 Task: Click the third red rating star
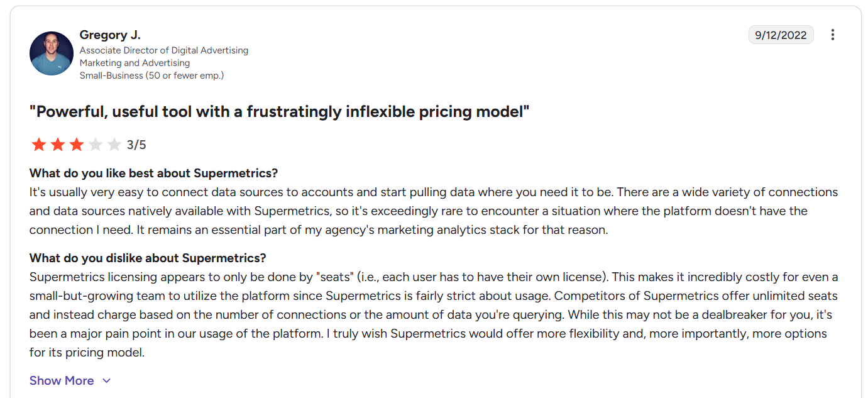(77, 145)
